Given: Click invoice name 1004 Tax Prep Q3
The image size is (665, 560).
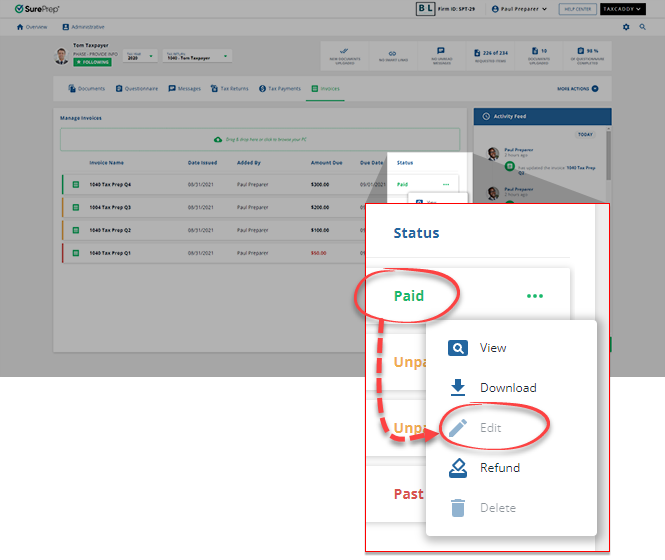Looking at the screenshot, I should [110, 207].
